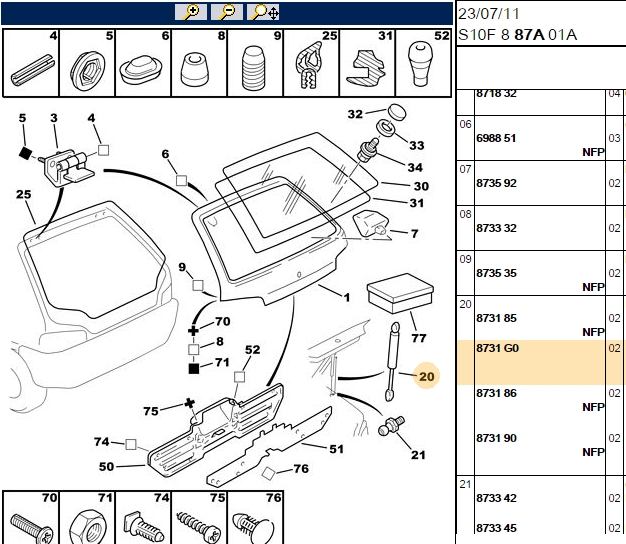Select callout number 77 box part
Screen dimensions: 626x544
click(419, 338)
